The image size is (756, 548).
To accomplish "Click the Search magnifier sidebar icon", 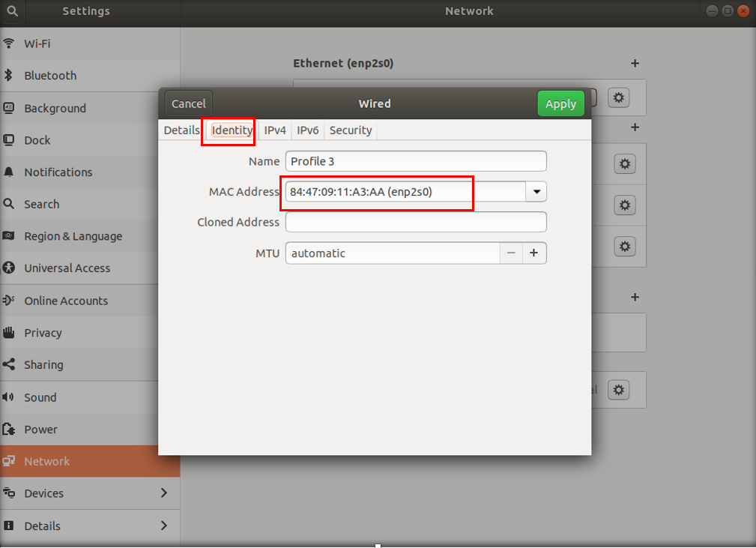I will (x=9, y=204).
